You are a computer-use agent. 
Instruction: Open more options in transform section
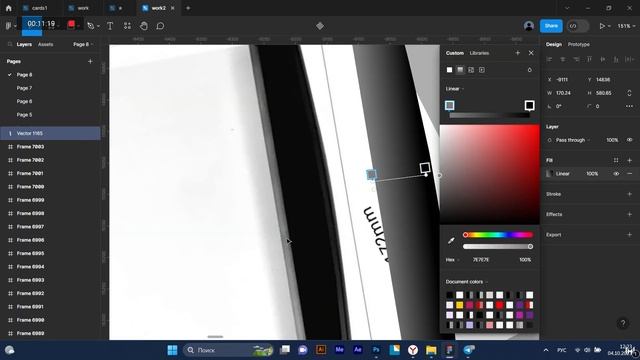(629, 106)
